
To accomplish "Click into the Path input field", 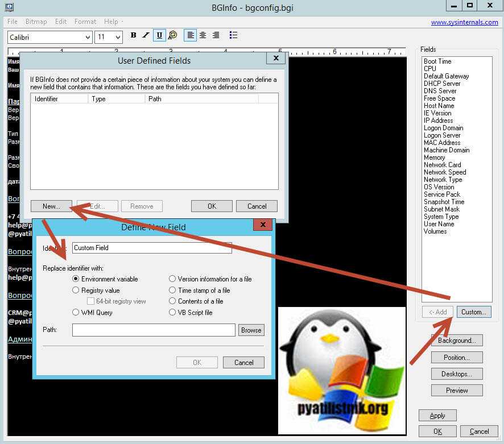I will point(154,330).
